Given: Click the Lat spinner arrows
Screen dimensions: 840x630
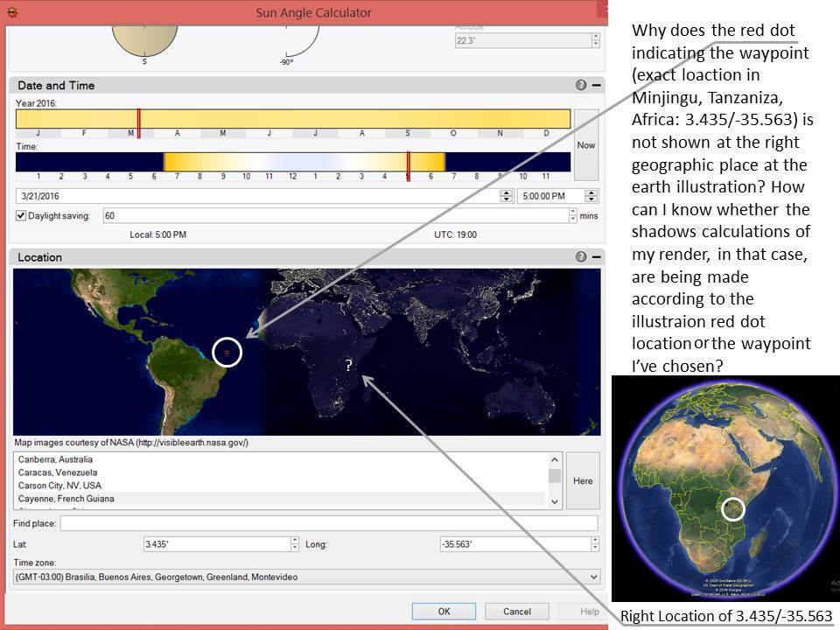Looking at the screenshot, I should point(295,544).
